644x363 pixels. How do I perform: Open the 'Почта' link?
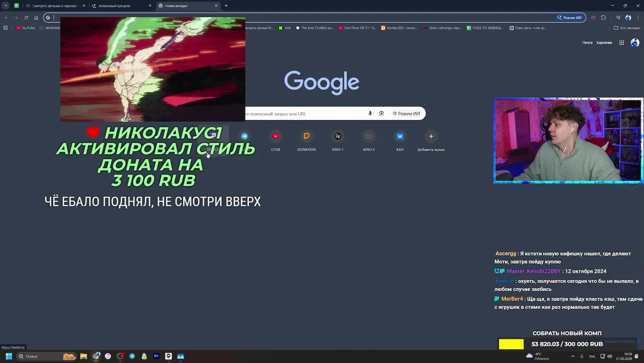click(588, 43)
